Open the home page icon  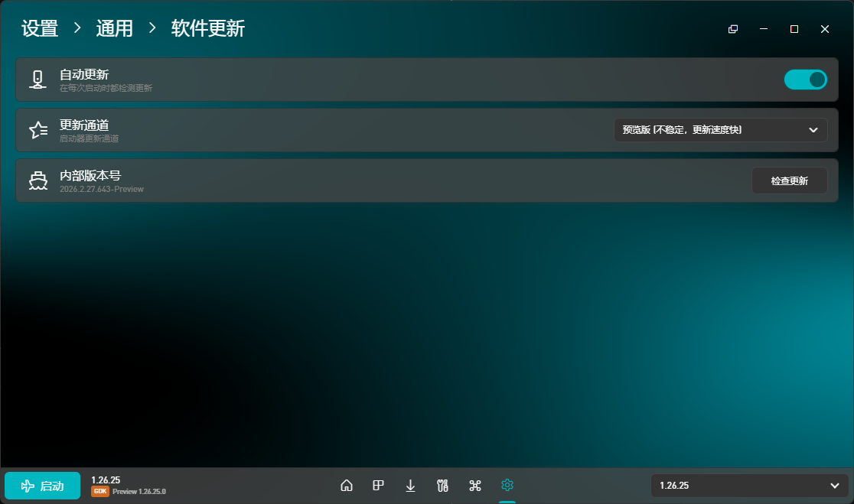347,486
